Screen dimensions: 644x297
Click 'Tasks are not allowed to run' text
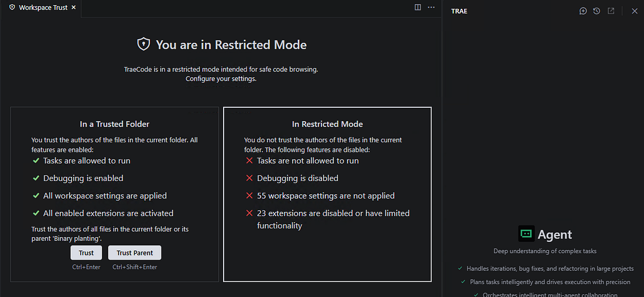point(307,161)
